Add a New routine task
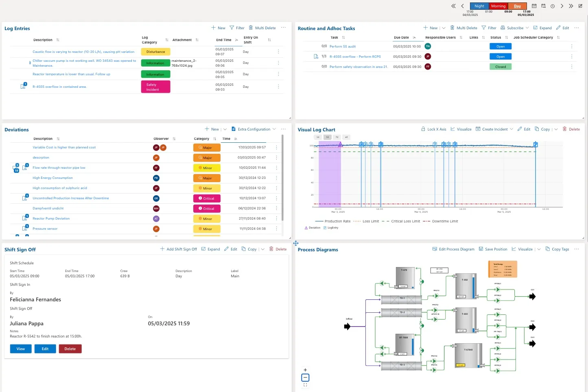Viewport: 588px width, 392px height. pos(431,28)
